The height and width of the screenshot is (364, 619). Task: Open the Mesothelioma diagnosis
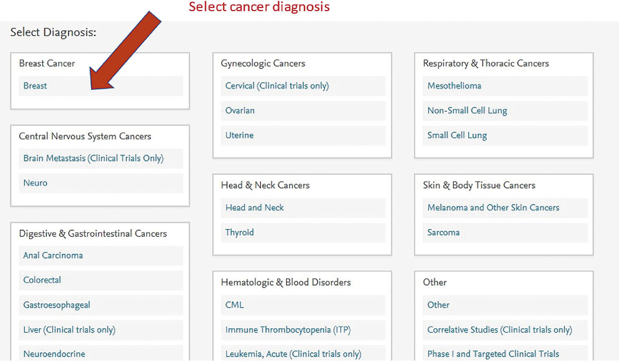(454, 86)
